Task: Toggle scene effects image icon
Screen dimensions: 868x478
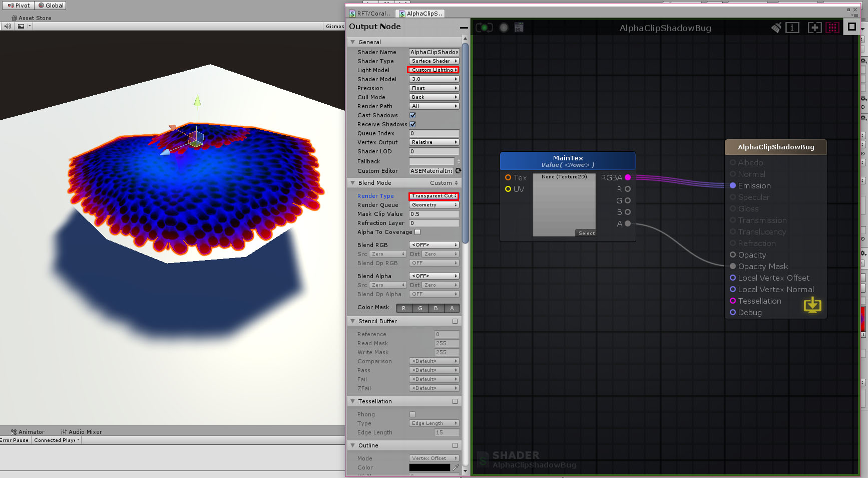Action: coord(21,26)
